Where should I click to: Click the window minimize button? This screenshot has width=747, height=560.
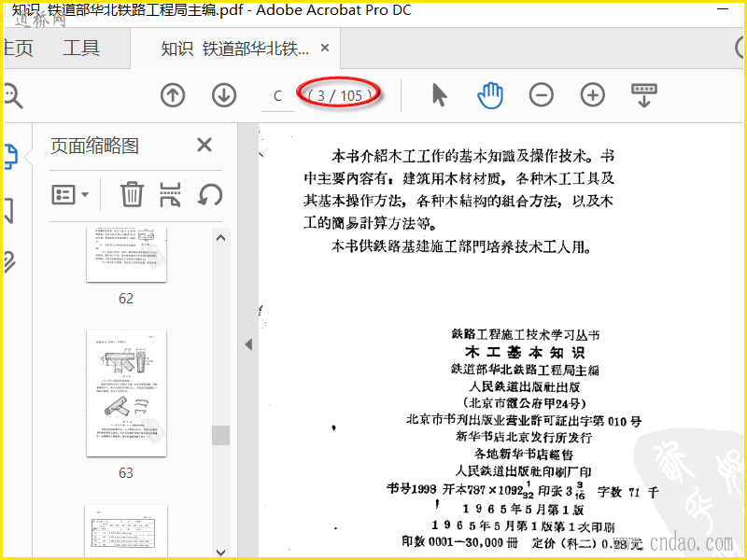point(723,9)
